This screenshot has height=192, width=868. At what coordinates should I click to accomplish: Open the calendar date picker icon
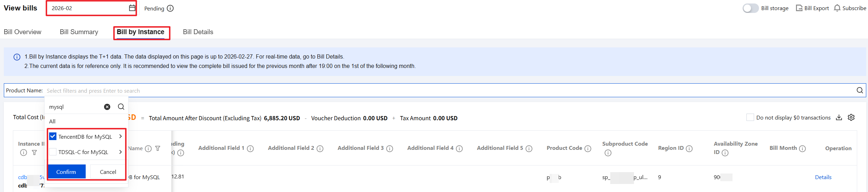click(132, 8)
